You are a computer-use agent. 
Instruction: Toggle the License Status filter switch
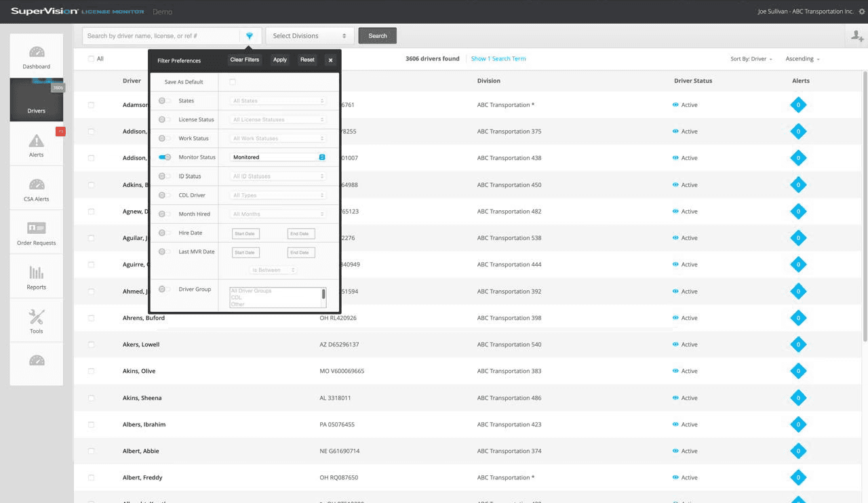(x=165, y=119)
